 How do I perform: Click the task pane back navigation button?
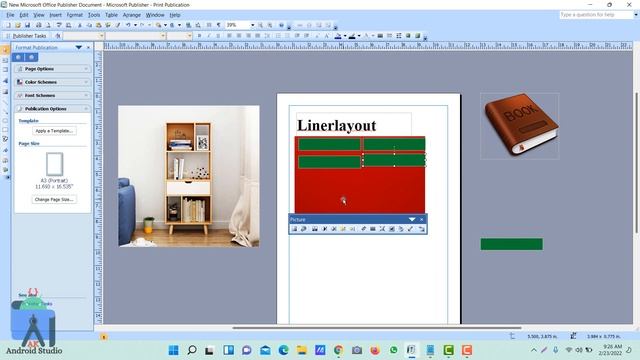pos(19,57)
